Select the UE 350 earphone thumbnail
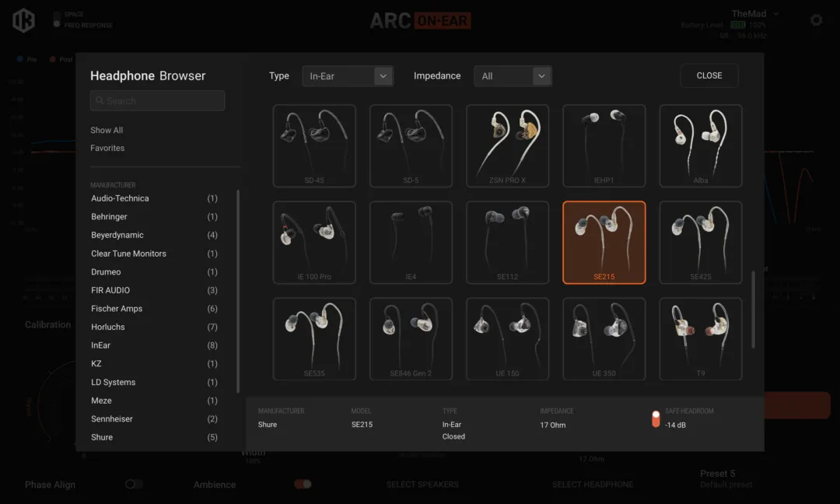 [x=604, y=339]
